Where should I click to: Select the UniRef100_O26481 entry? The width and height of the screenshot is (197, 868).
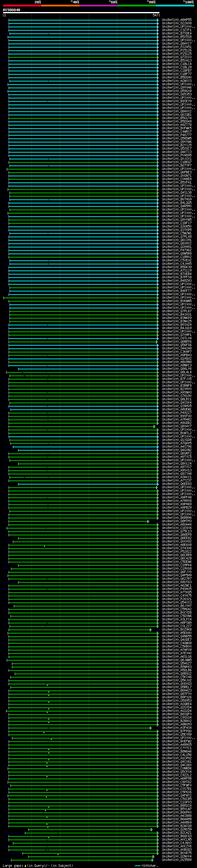point(177,247)
